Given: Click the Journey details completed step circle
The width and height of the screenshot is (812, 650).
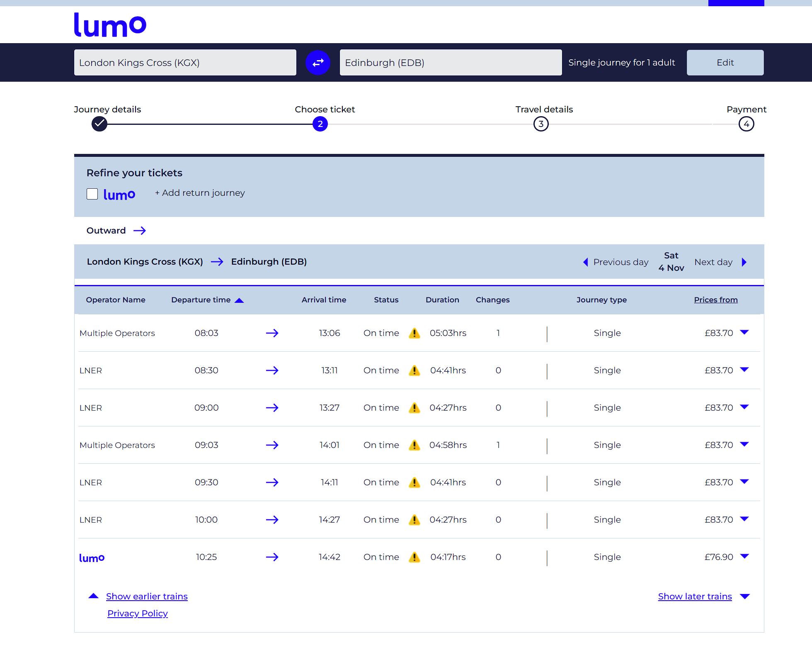Looking at the screenshot, I should [x=99, y=124].
